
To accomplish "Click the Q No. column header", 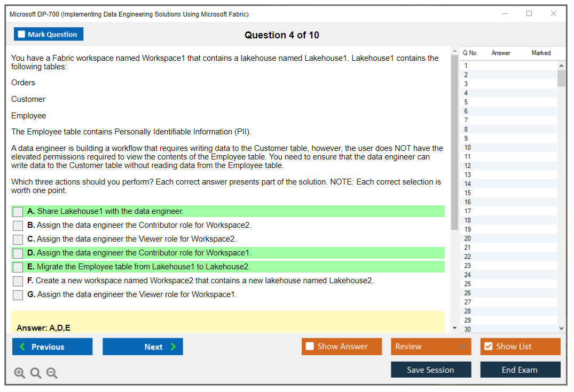I will pos(470,53).
